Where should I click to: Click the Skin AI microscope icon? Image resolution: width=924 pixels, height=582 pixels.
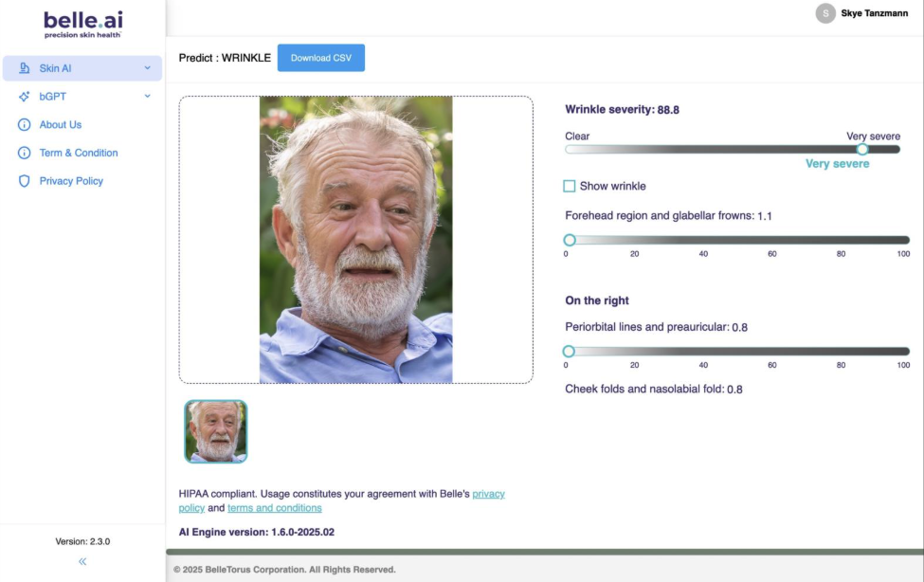click(25, 68)
